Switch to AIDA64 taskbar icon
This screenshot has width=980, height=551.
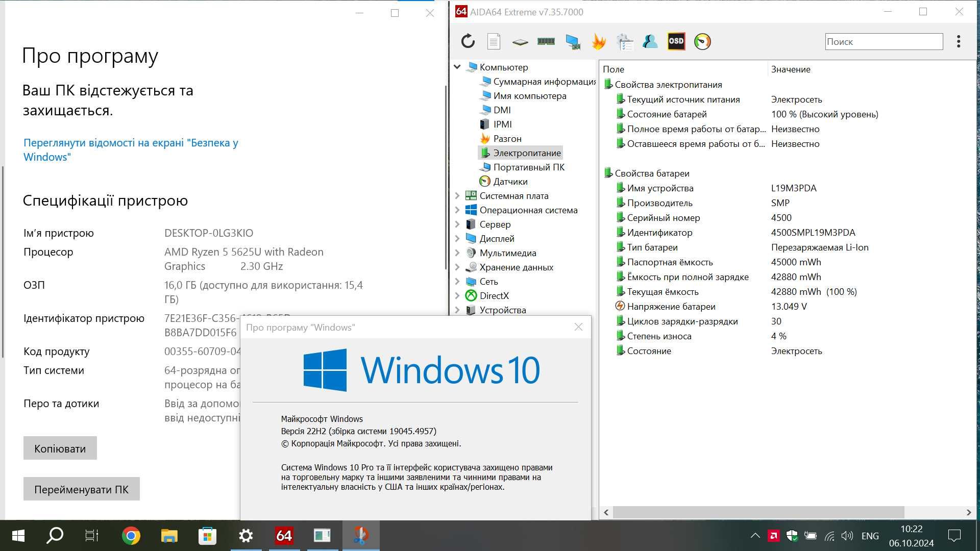click(x=284, y=536)
